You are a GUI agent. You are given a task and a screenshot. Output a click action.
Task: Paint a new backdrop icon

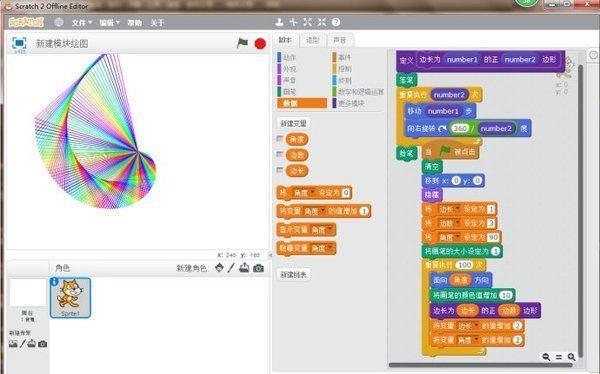(x=23, y=344)
